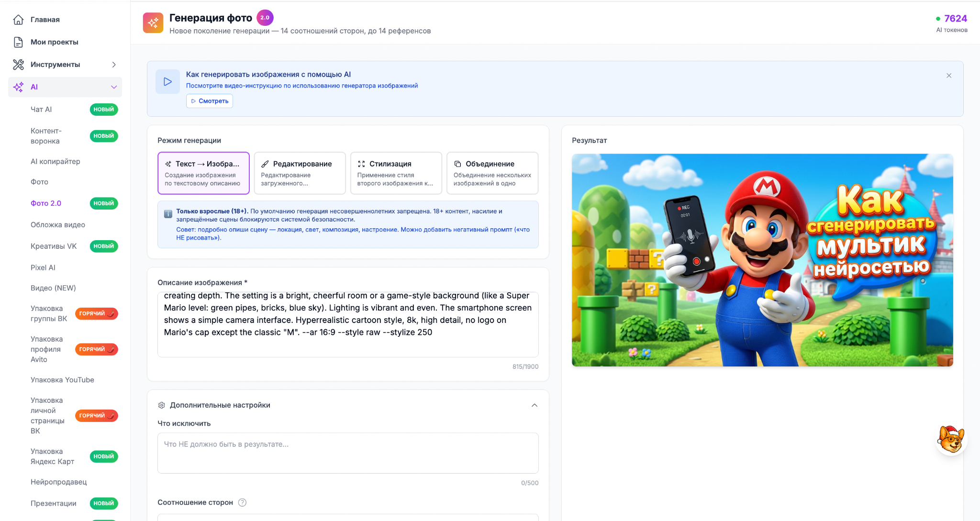Click the video instruction subtitle link
The image size is (980, 521).
[302, 86]
